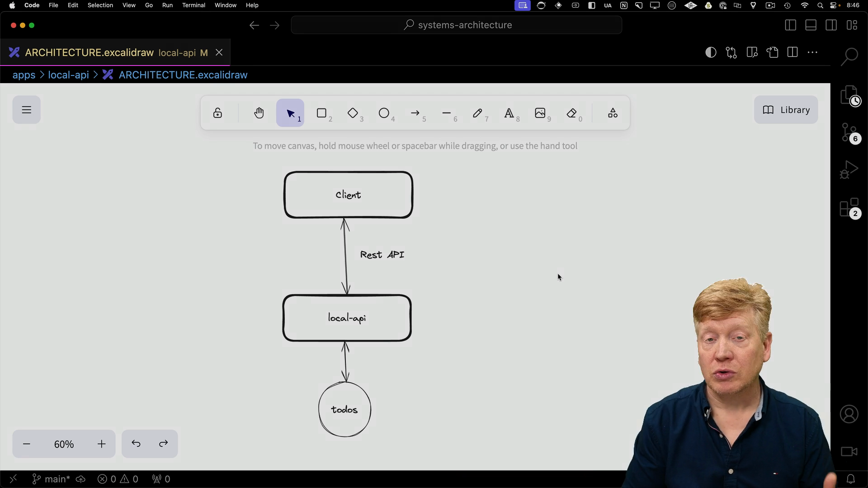Select the local-api box on canvas

pyautogui.click(x=347, y=318)
